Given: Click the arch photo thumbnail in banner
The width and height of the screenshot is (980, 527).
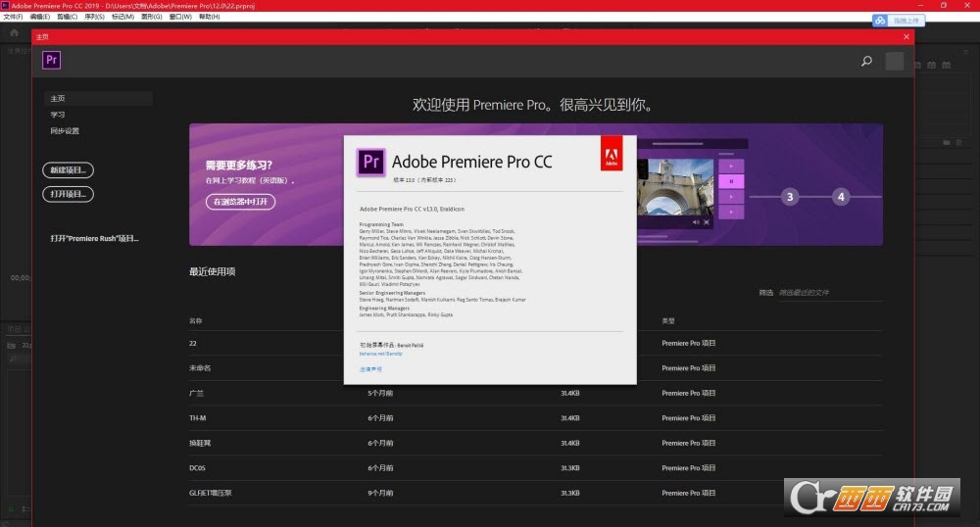Looking at the screenshot, I should [675, 186].
